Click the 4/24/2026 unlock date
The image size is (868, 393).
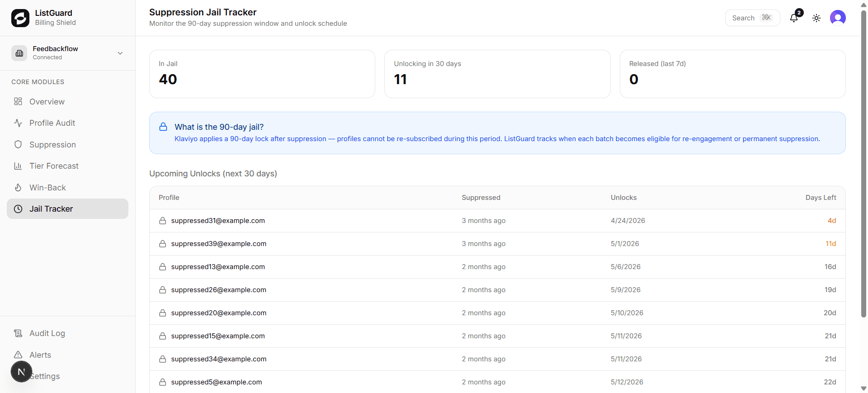pos(628,221)
